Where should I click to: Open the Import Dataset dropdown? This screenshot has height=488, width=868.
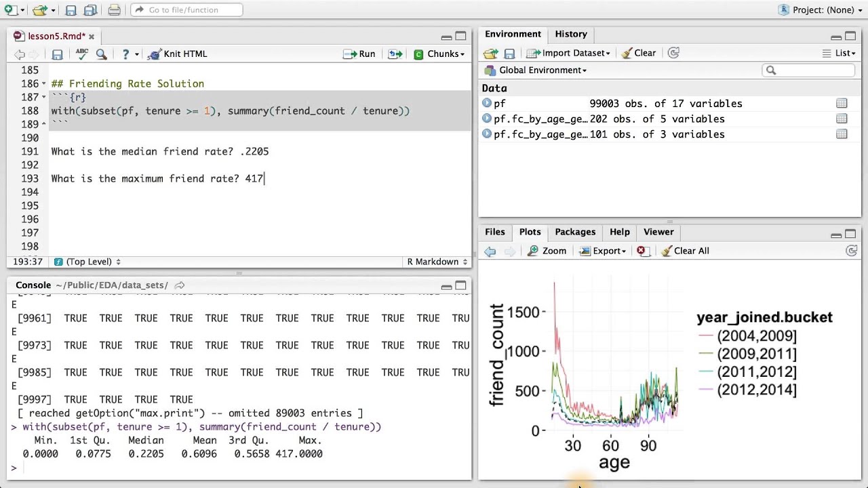[568, 53]
